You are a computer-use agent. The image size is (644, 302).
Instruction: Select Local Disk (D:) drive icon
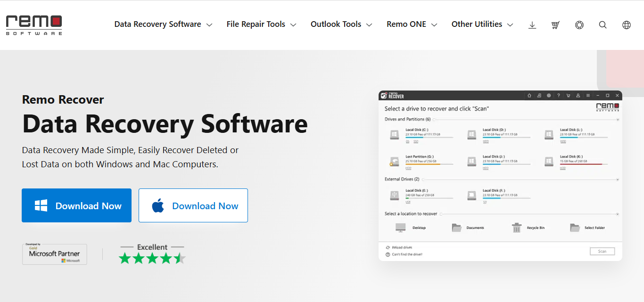[472, 135]
